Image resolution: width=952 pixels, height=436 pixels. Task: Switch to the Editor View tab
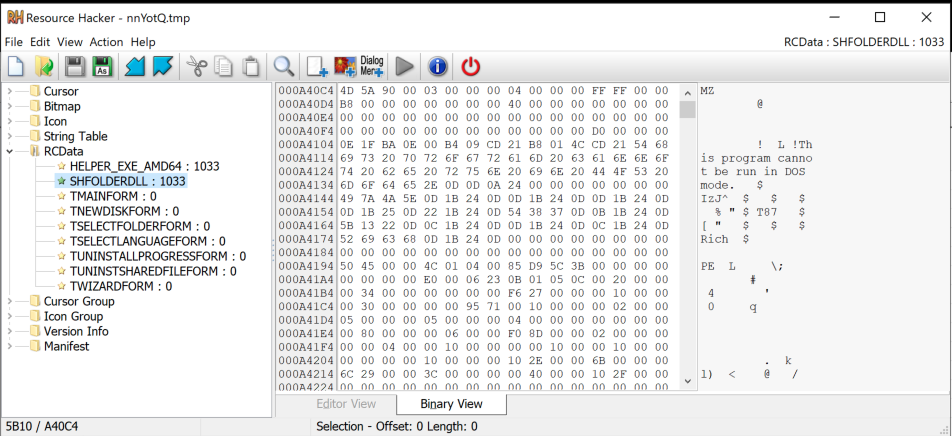(346, 404)
